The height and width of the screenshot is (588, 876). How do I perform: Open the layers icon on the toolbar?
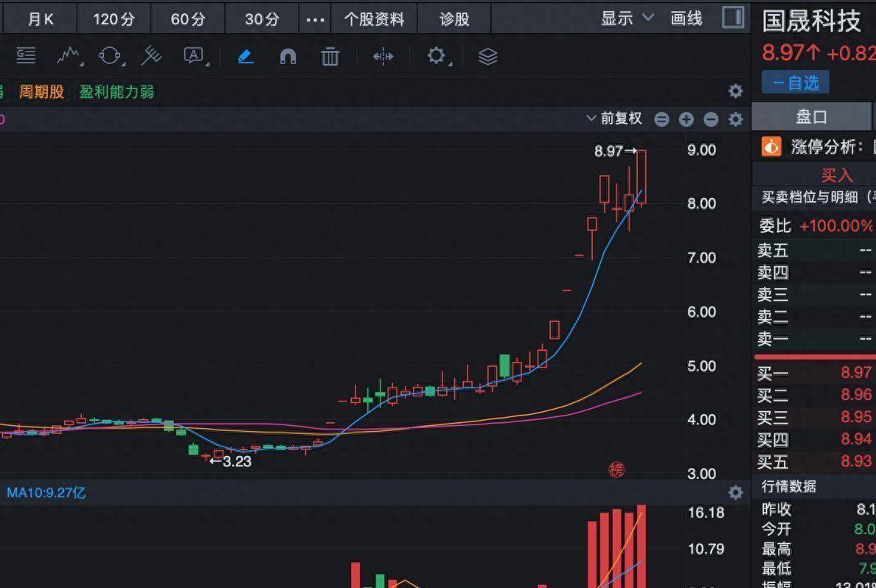pos(487,56)
